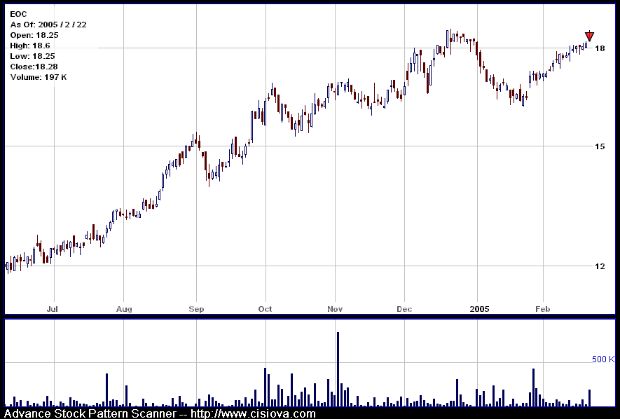
Task: Open the http://www.cisiova.com link
Action: coord(253,413)
